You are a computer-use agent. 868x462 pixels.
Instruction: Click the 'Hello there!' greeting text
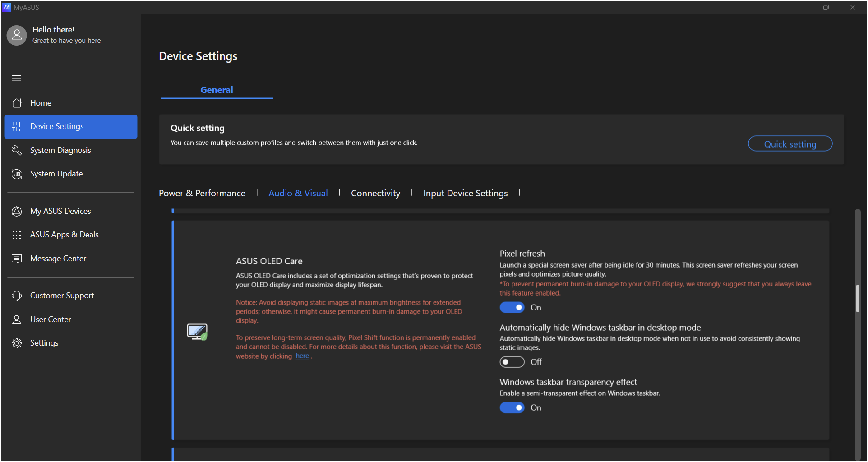tap(53, 30)
